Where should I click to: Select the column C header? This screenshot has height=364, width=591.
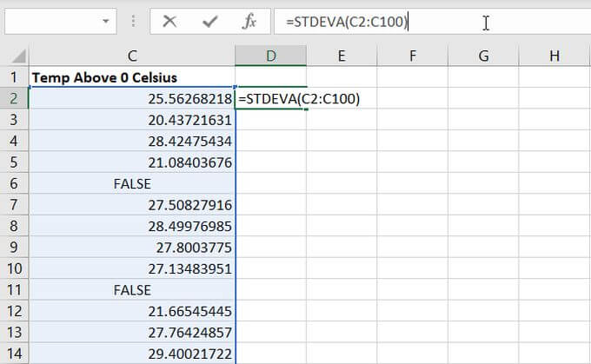click(x=132, y=56)
